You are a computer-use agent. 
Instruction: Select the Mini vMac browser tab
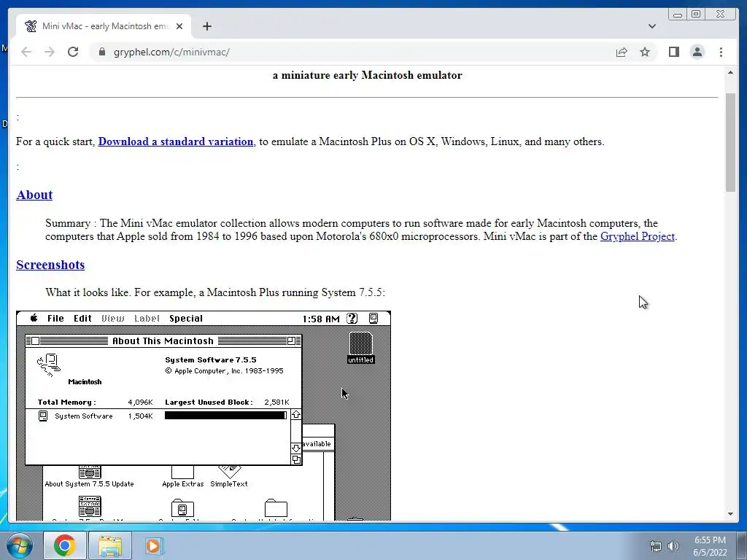pos(104,26)
